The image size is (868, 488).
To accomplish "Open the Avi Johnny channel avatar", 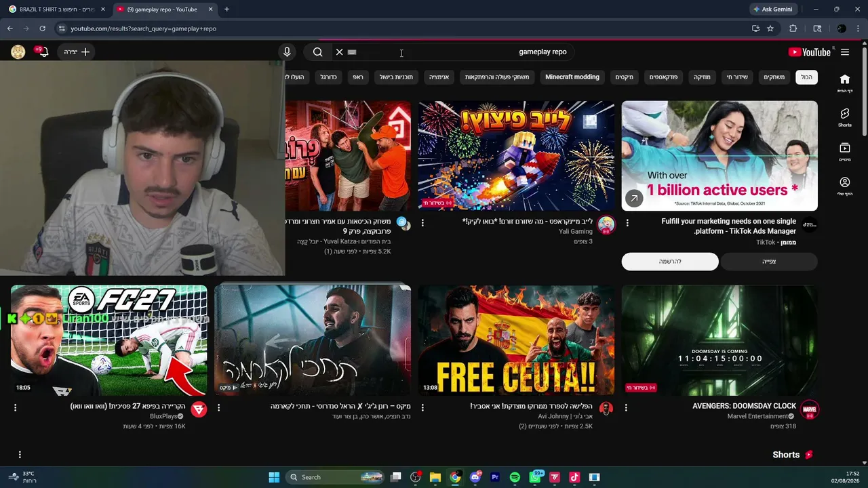I will [x=606, y=409].
